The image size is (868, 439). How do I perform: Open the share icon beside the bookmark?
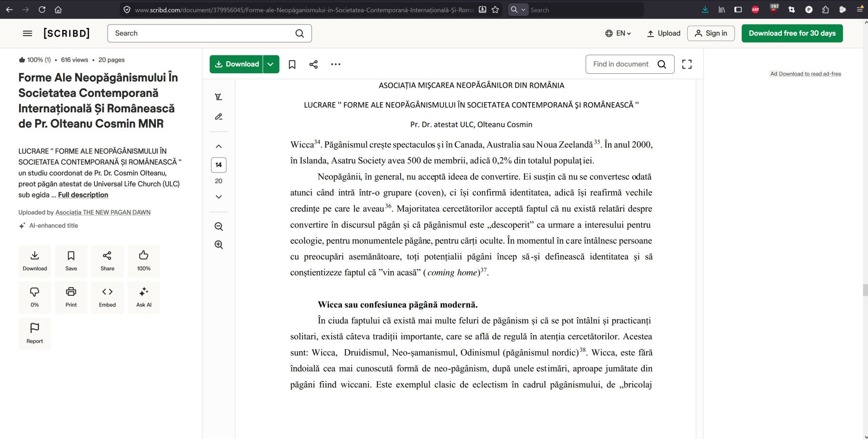(313, 64)
